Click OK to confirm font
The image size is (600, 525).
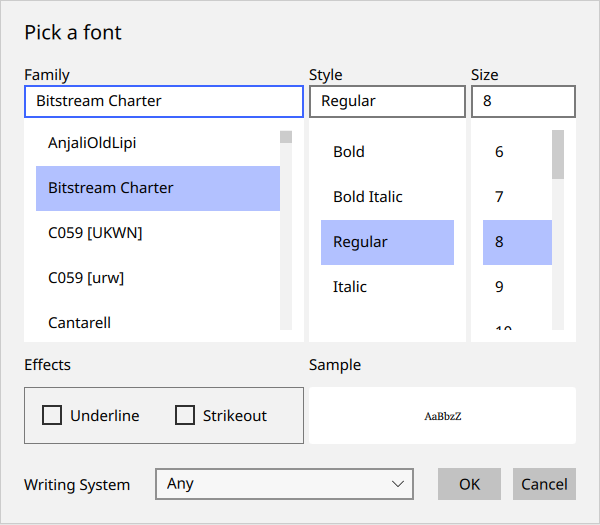point(469,484)
